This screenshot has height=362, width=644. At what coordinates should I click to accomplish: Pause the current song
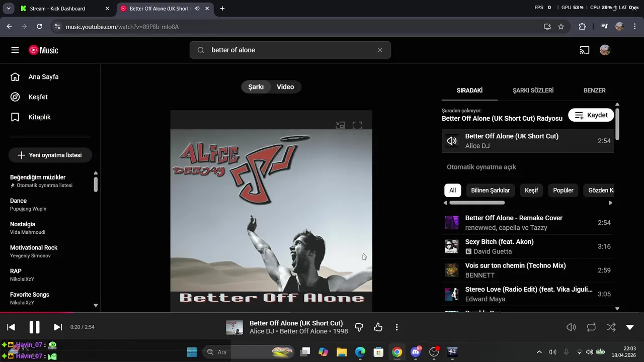34,327
